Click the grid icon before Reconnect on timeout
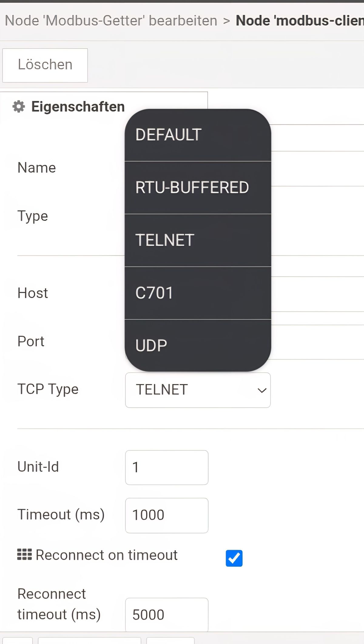 coord(24,555)
